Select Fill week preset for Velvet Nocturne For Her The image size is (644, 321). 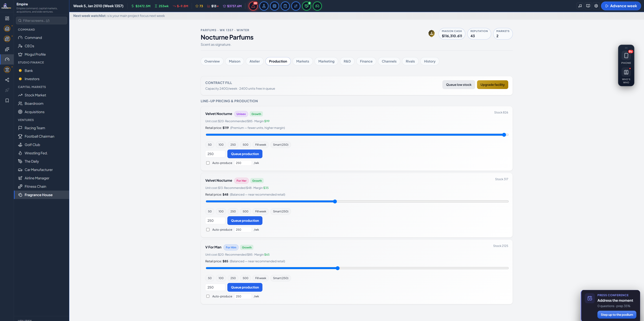pyautogui.click(x=260, y=211)
